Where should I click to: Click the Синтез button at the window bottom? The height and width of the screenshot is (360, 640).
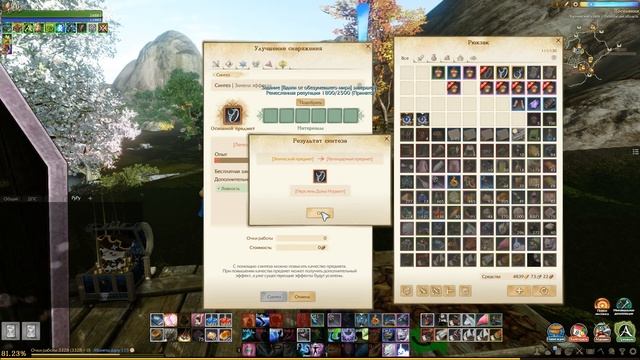273,297
